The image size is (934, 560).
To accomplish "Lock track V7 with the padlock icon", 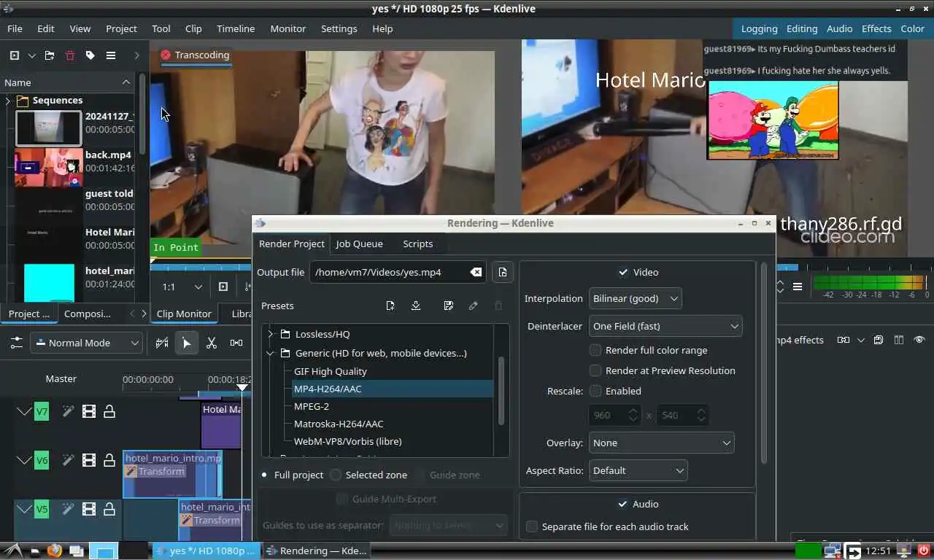I will [x=109, y=411].
